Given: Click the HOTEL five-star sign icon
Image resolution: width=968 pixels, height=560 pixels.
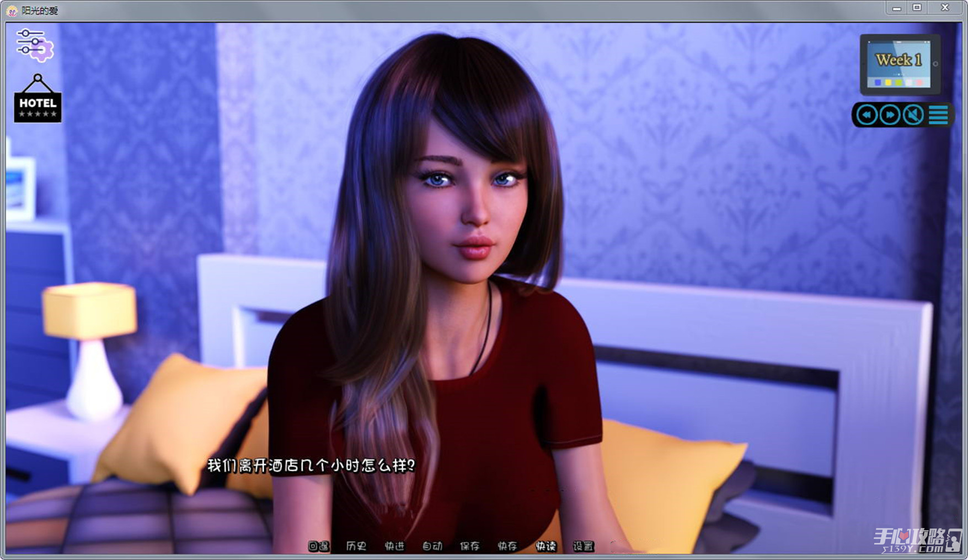Looking at the screenshot, I should tap(38, 100).
